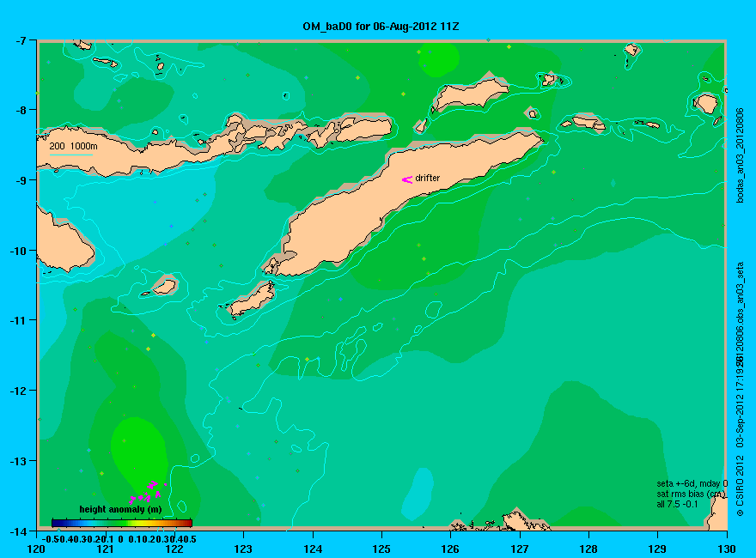Click latitude tick label "-9"
Image resolution: width=756 pixels, height=558 pixels.
(x=21, y=180)
